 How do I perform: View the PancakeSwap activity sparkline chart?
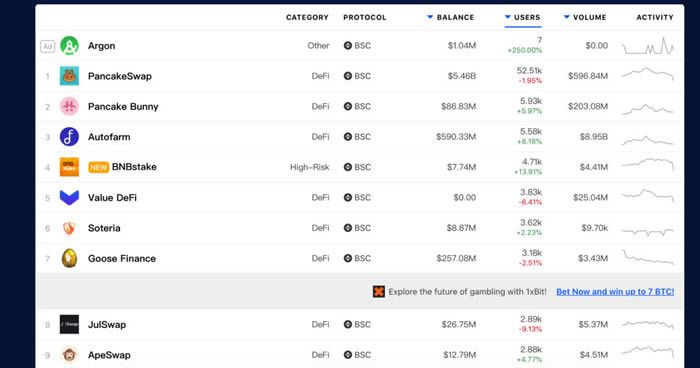648,74
